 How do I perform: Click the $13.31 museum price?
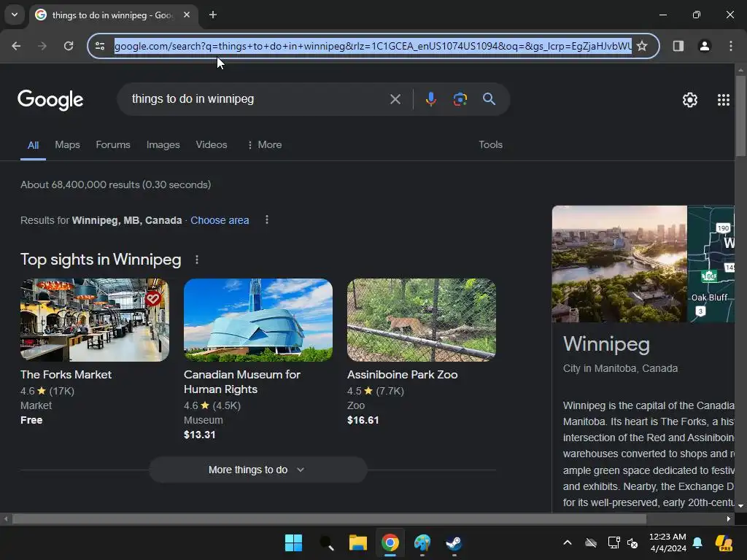click(200, 435)
